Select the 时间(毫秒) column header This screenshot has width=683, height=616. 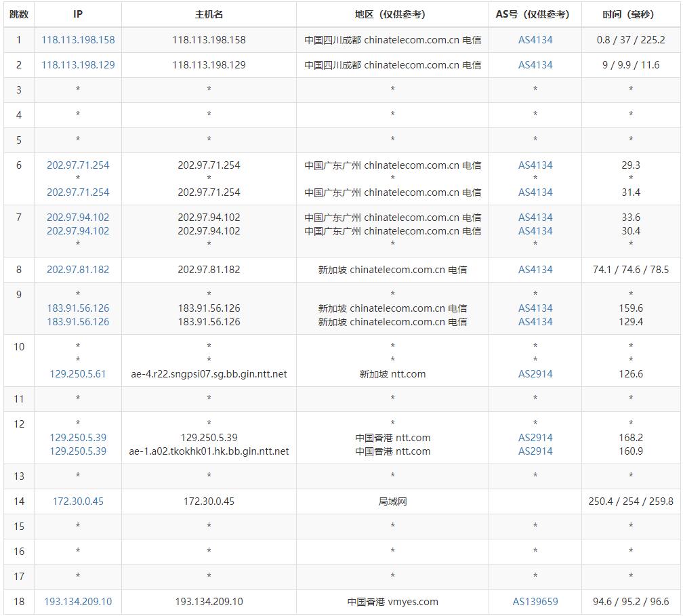point(631,14)
